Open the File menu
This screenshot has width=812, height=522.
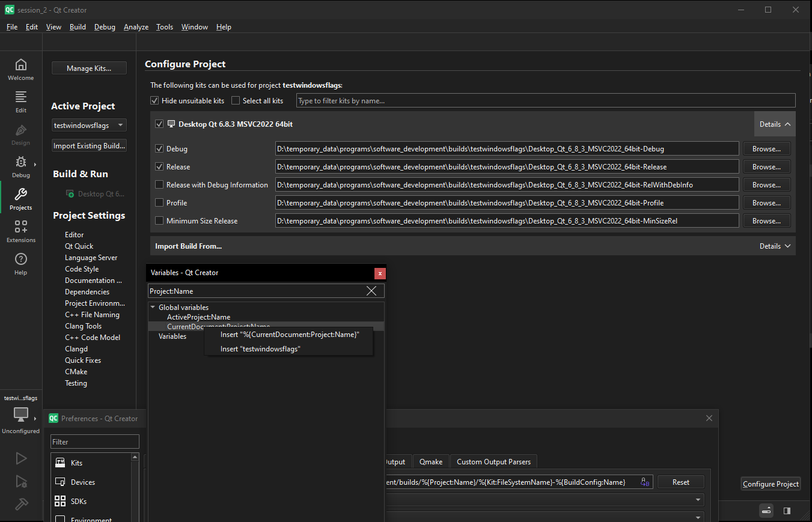[x=12, y=27]
